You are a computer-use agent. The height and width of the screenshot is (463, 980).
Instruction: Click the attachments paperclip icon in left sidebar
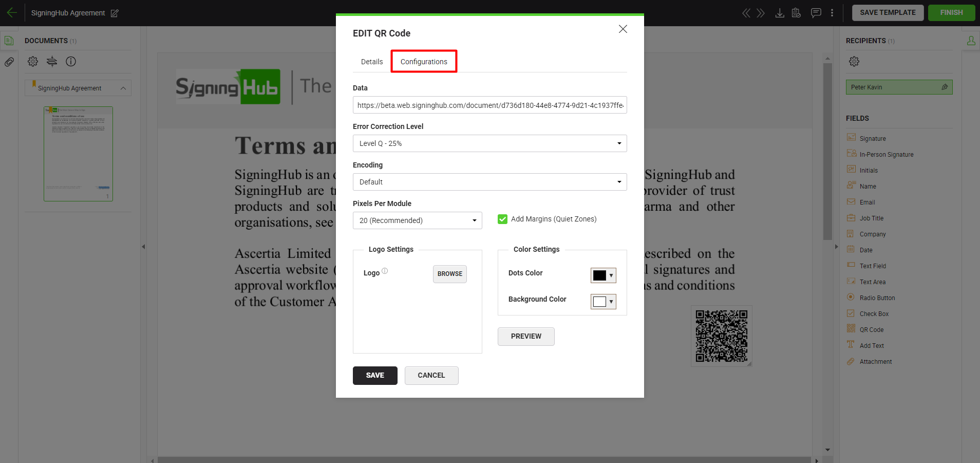click(9, 62)
